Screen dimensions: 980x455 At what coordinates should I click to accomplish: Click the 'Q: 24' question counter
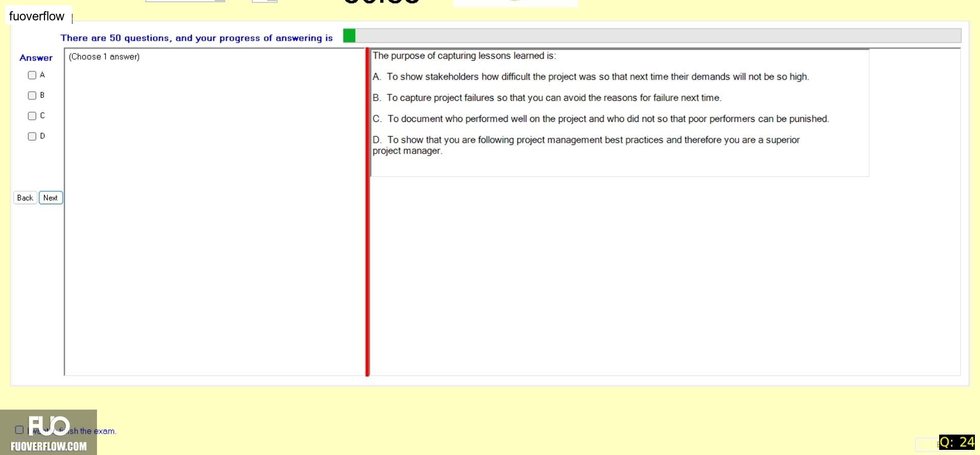click(x=957, y=442)
